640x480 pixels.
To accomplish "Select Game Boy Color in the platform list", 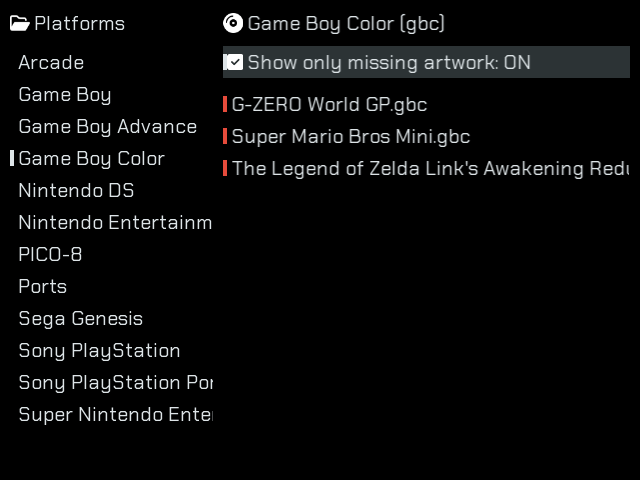I will tap(91, 158).
